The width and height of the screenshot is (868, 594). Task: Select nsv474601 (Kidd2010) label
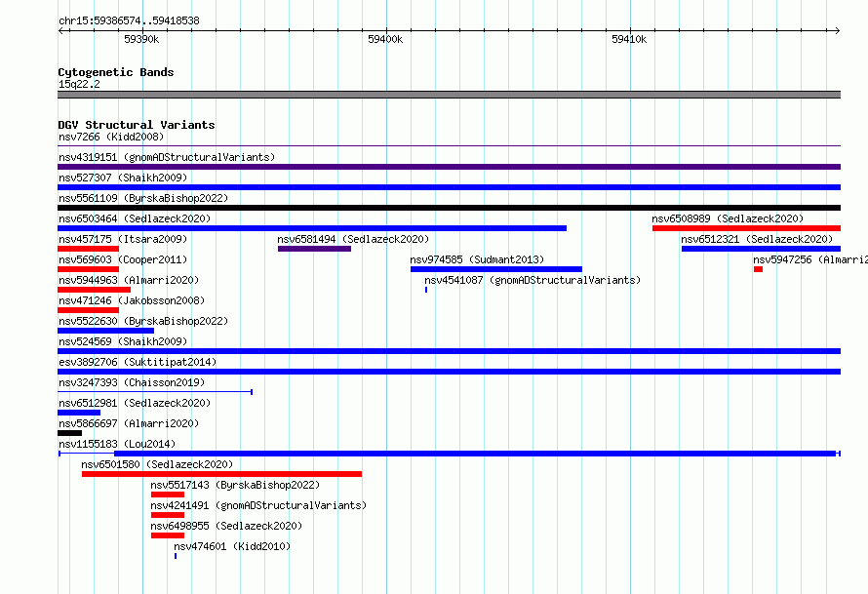232,546
